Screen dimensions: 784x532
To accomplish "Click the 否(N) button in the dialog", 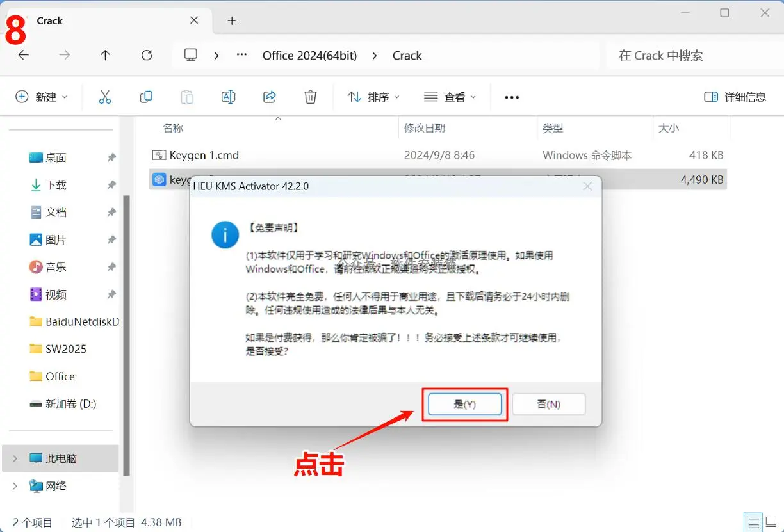I will (548, 404).
